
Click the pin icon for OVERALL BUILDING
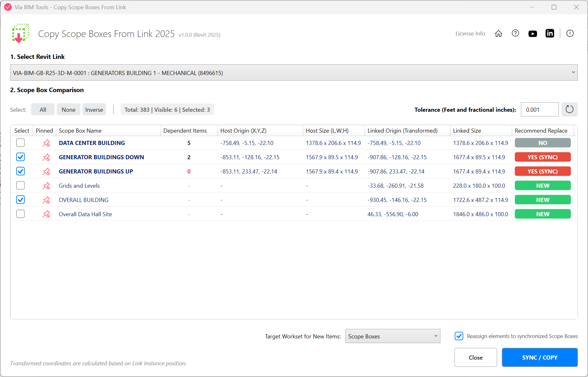[x=46, y=200]
